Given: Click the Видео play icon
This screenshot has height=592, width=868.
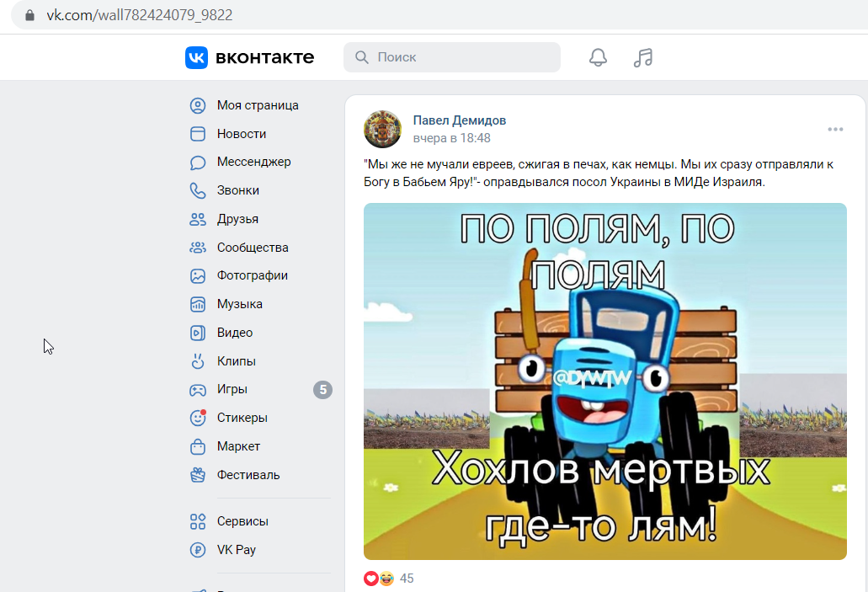Looking at the screenshot, I should point(198,333).
